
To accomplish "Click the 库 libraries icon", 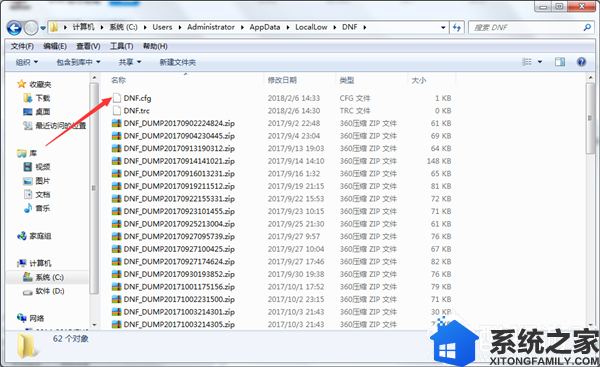I will 21,153.
